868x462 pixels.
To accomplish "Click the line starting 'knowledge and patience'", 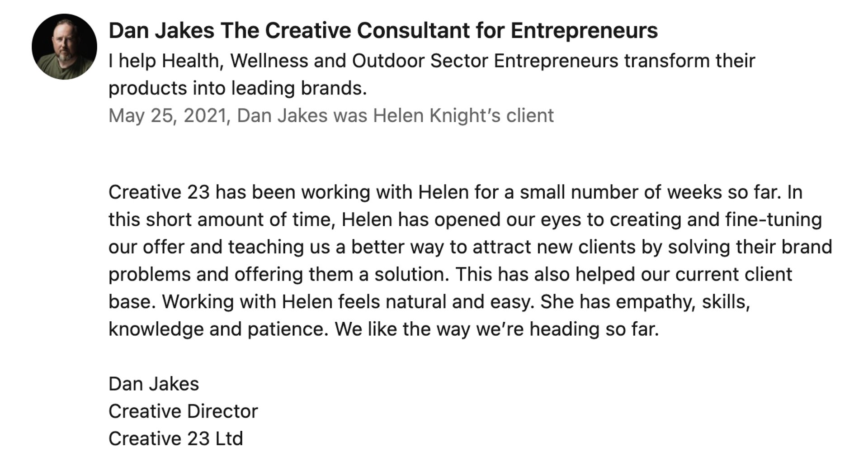I will pyautogui.click(x=384, y=329).
